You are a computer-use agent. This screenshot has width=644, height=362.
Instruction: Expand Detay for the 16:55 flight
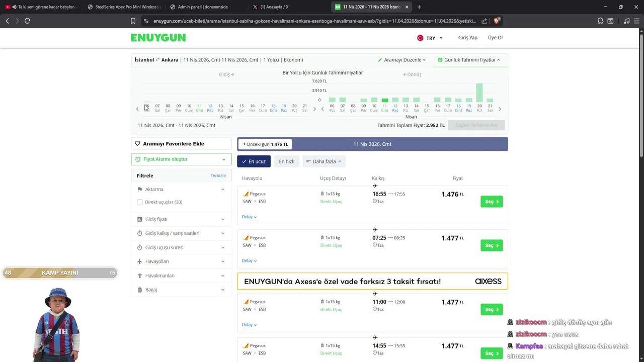pyautogui.click(x=249, y=217)
